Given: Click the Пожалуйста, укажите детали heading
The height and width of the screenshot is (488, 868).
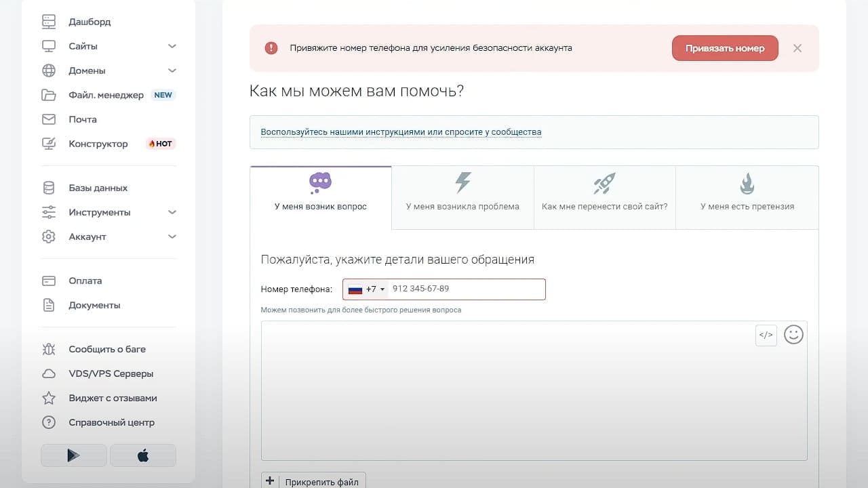Looking at the screenshot, I should (x=397, y=260).
